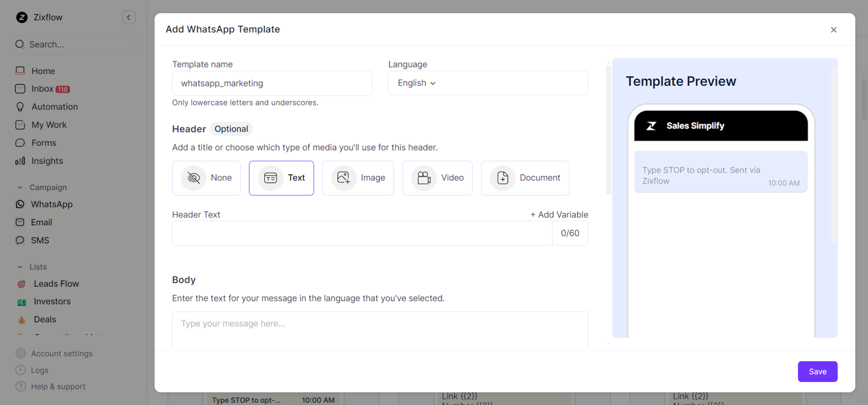Open the SMS campaign section
868x405 pixels.
[40, 240]
